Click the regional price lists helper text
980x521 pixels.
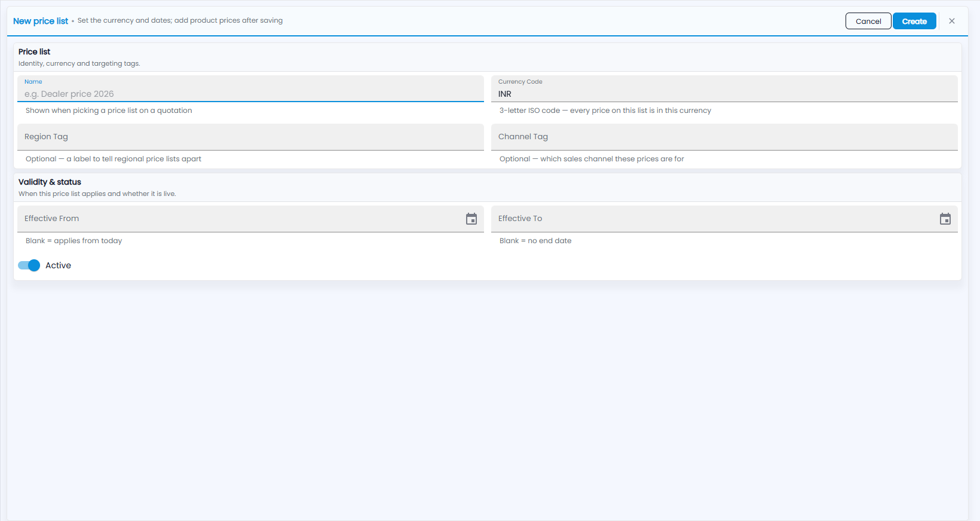pyautogui.click(x=114, y=159)
